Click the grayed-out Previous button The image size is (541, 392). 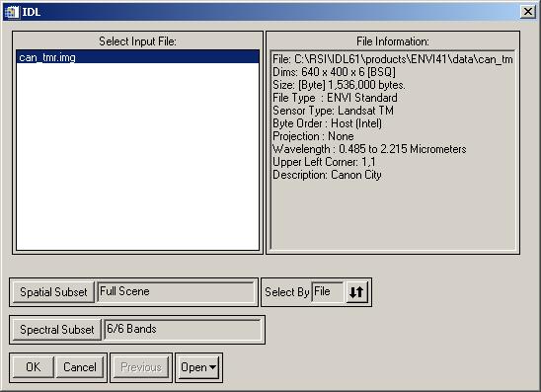[141, 367]
